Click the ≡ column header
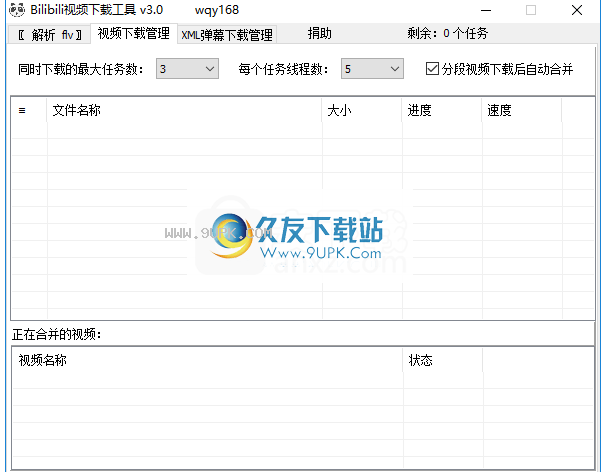601x472 pixels. (x=29, y=110)
